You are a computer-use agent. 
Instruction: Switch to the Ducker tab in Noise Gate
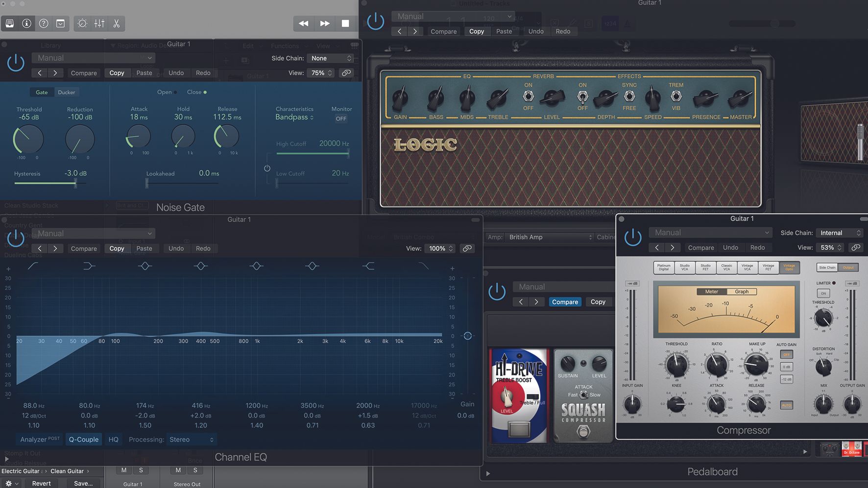pos(67,92)
